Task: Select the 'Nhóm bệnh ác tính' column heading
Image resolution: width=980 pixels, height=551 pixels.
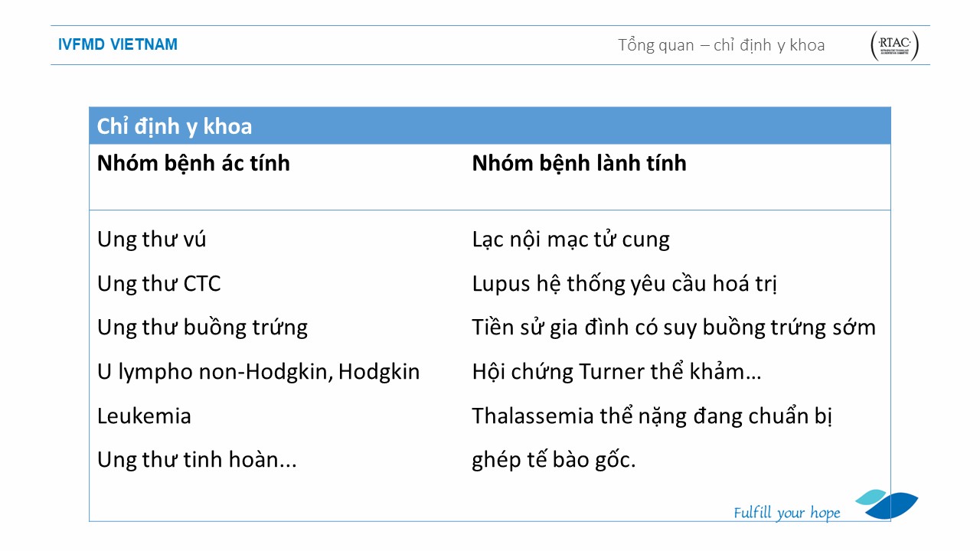Action: point(194,163)
